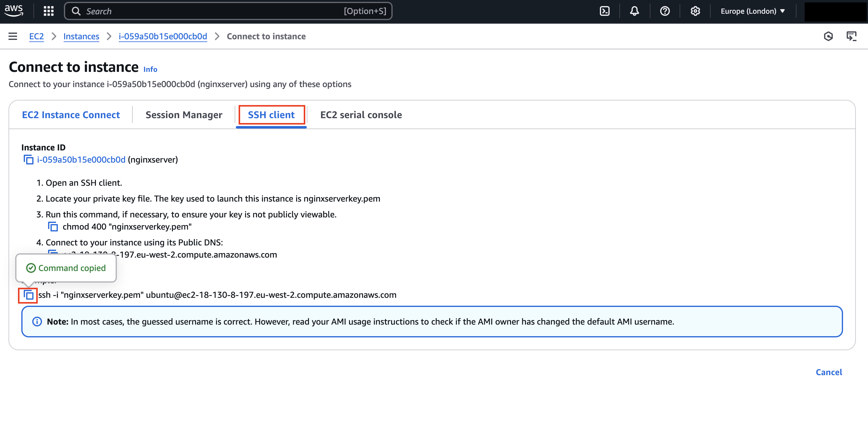Go to Instances breadcrumb link
The image size is (868, 447).
tap(81, 37)
